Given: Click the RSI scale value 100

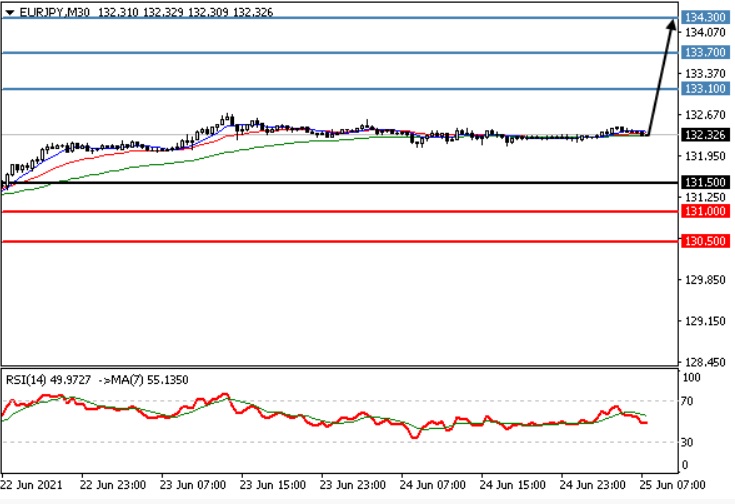Looking at the screenshot, I should 691,377.
